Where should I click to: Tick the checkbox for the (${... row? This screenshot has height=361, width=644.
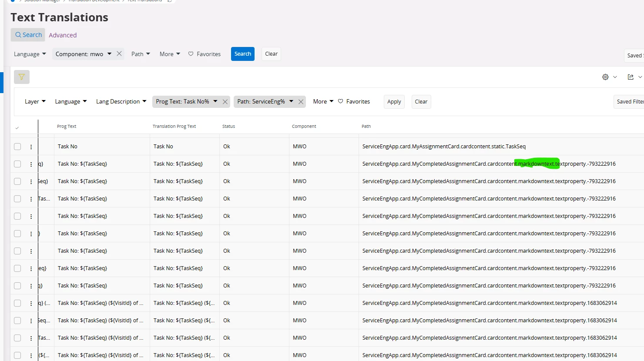point(17,355)
